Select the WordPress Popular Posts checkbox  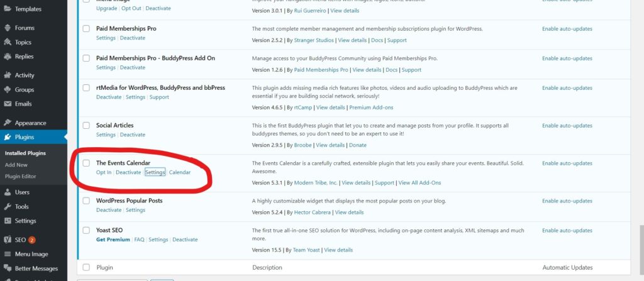point(86,201)
